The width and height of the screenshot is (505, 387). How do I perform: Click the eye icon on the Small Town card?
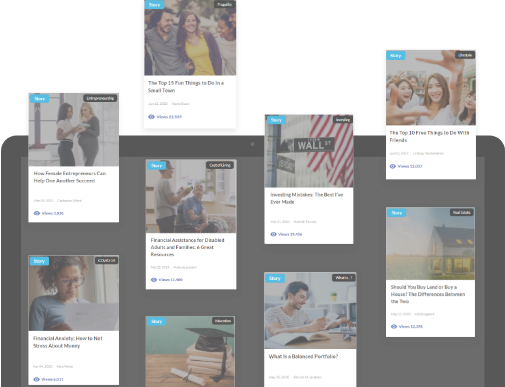tap(151, 117)
